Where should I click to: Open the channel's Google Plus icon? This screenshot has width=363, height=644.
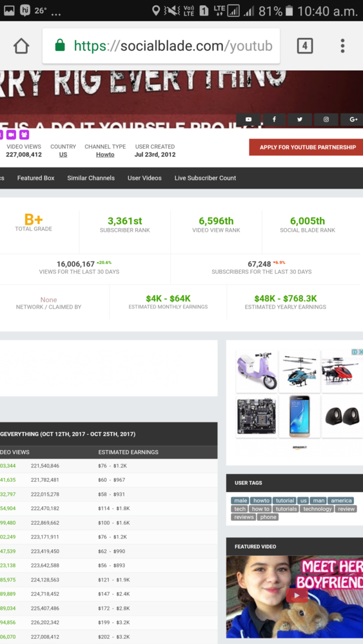(x=352, y=119)
